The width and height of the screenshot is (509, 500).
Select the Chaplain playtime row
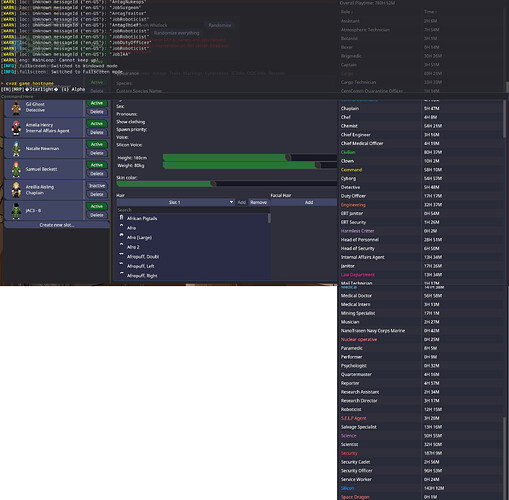[x=421, y=108]
